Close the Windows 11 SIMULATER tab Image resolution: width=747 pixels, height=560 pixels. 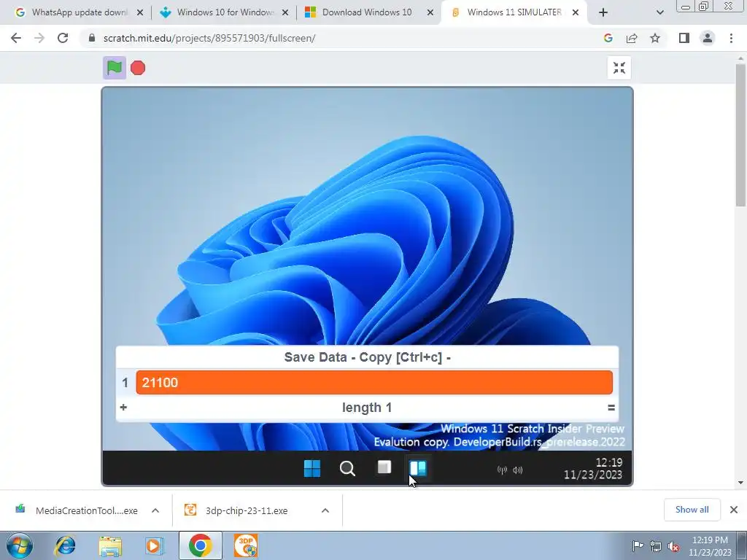click(x=576, y=13)
